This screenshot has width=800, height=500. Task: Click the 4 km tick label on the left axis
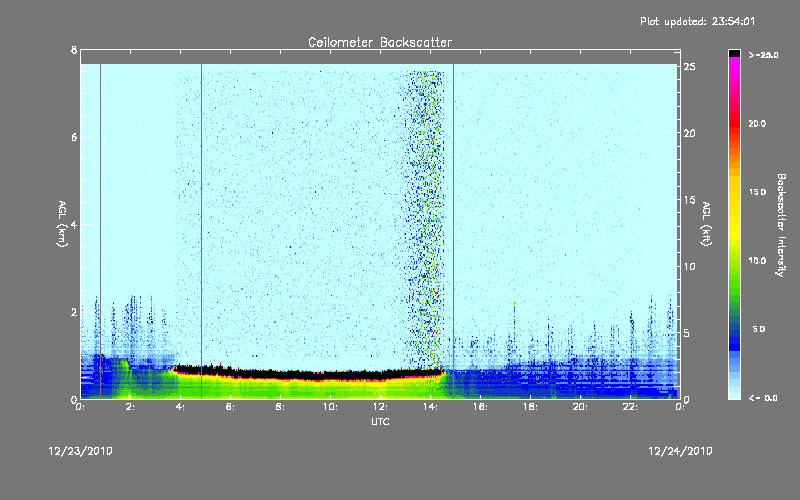pos(74,224)
